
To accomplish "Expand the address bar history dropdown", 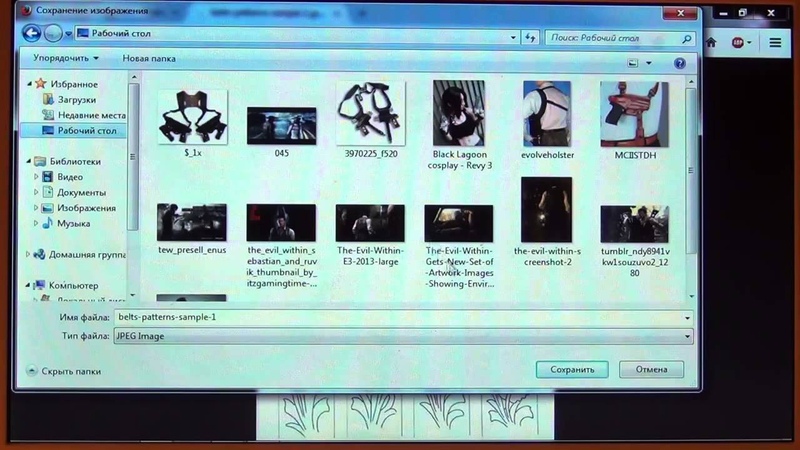I will [x=513, y=38].
